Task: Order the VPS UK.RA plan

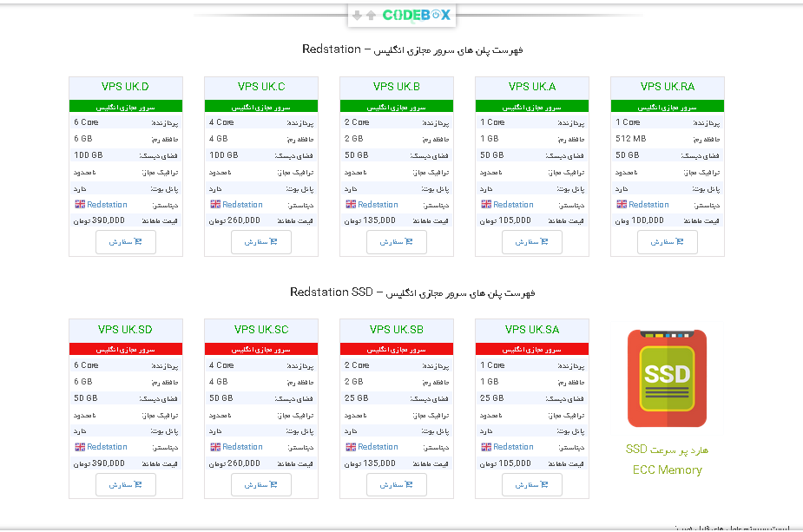Action: coord(668,241)
